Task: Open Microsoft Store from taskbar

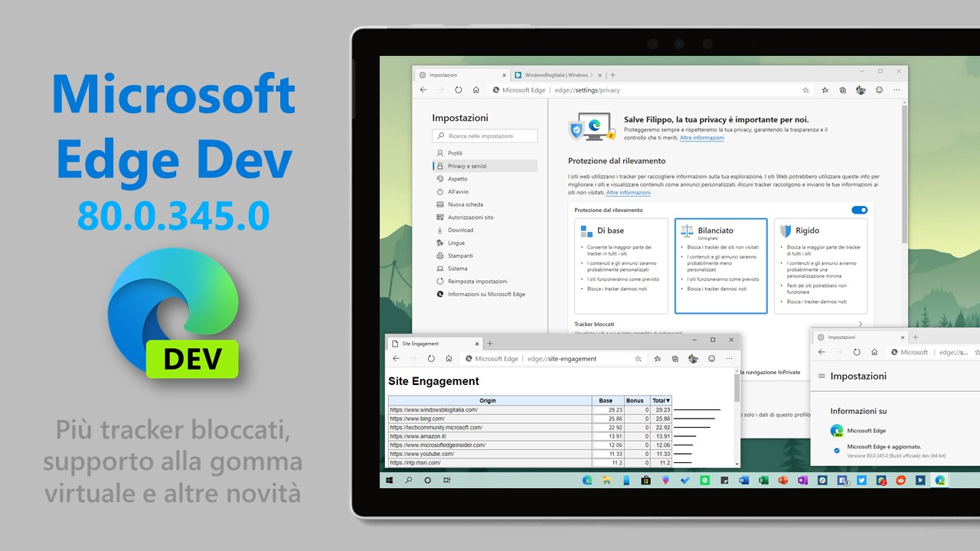Action: click(645, 480)
